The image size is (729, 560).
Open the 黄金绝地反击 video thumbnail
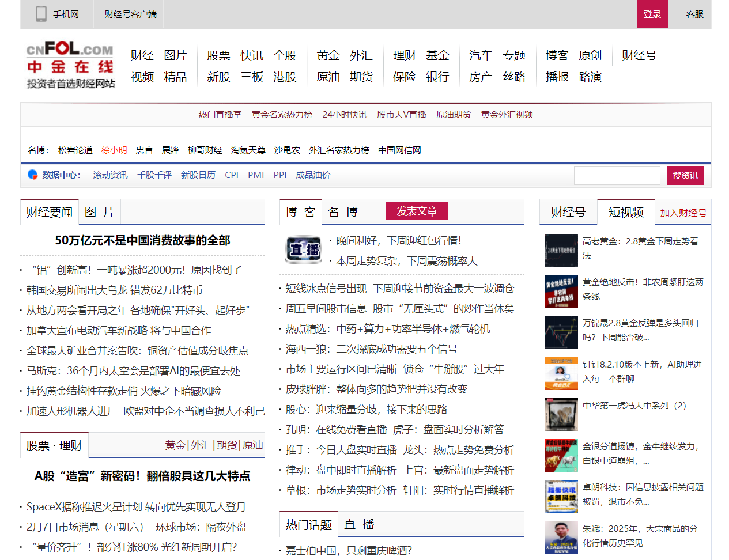pos(561,292)
